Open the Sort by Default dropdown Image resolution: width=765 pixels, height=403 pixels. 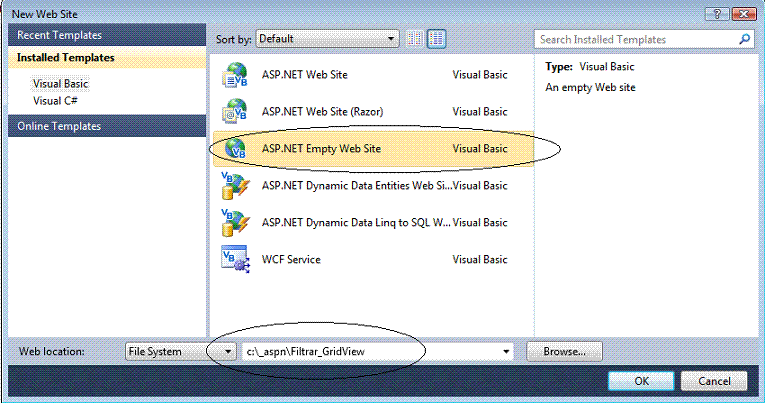pos(327,39)
